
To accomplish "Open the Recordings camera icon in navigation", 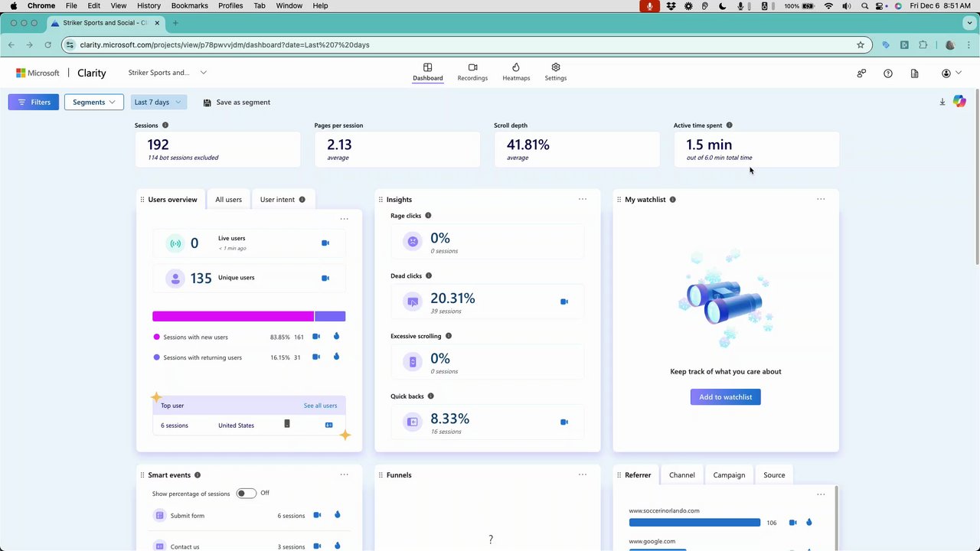I will coord(472,67).
